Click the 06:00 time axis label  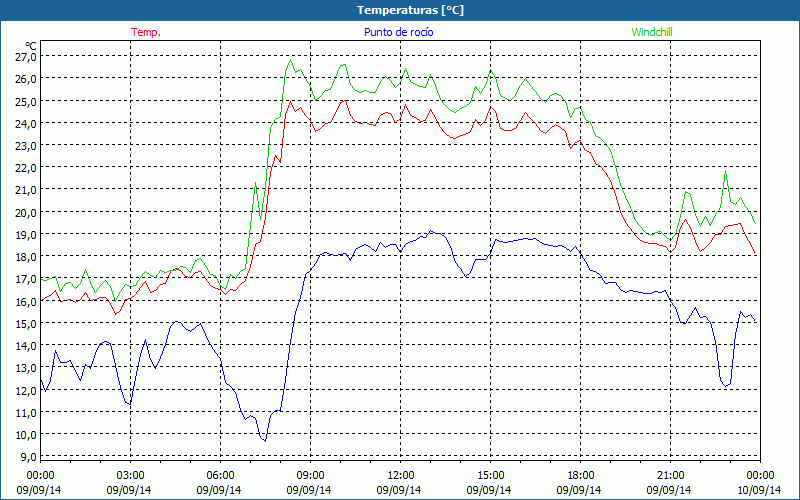coord(220,476)
